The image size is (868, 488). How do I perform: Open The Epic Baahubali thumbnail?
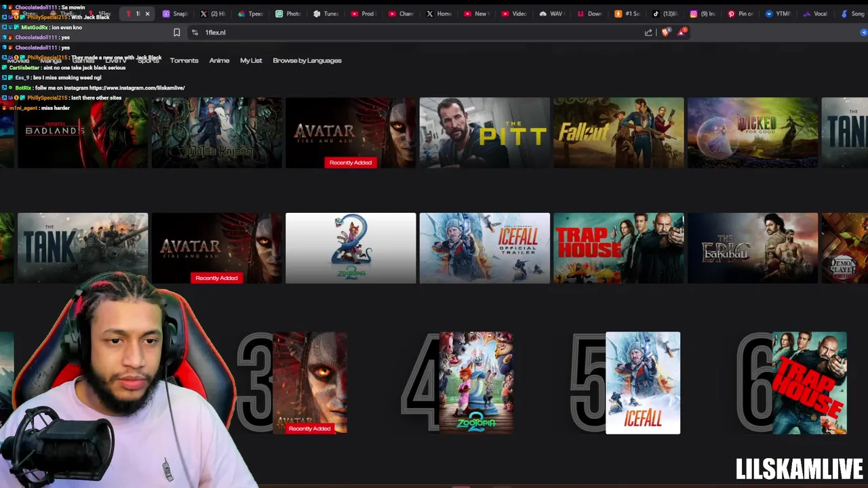pyautogui.click(x=753, y=248)
